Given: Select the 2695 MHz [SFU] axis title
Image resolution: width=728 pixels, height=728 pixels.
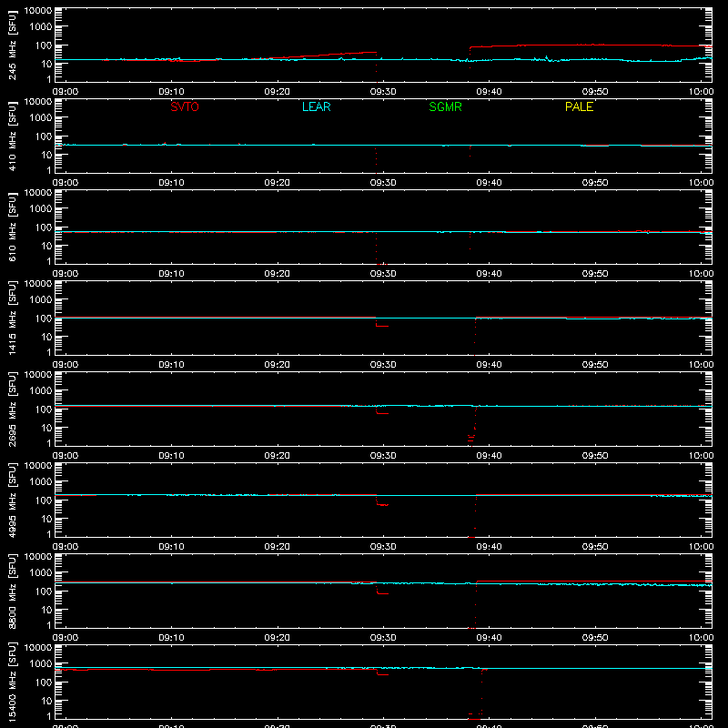Looking at the screenshot, I should 12,409.
